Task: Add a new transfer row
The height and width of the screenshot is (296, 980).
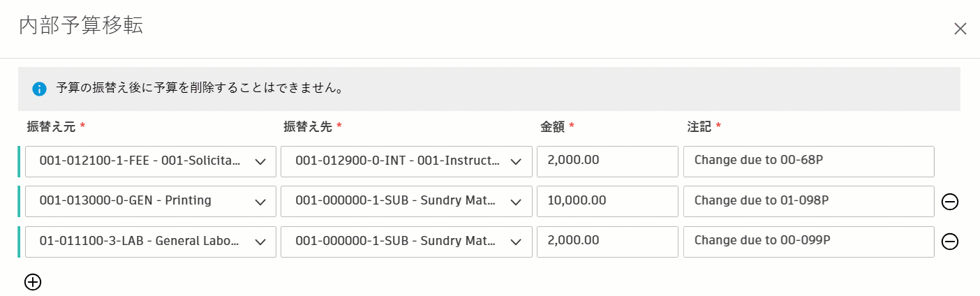Action: (x=33, y=282)
